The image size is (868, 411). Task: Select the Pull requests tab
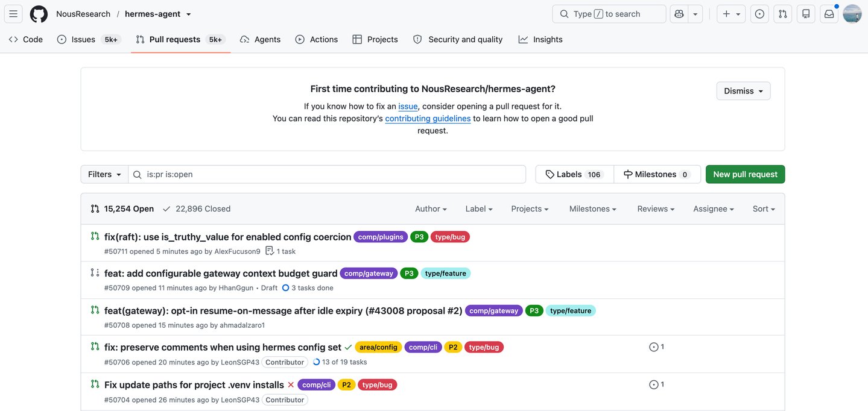(x=180, y=39)
